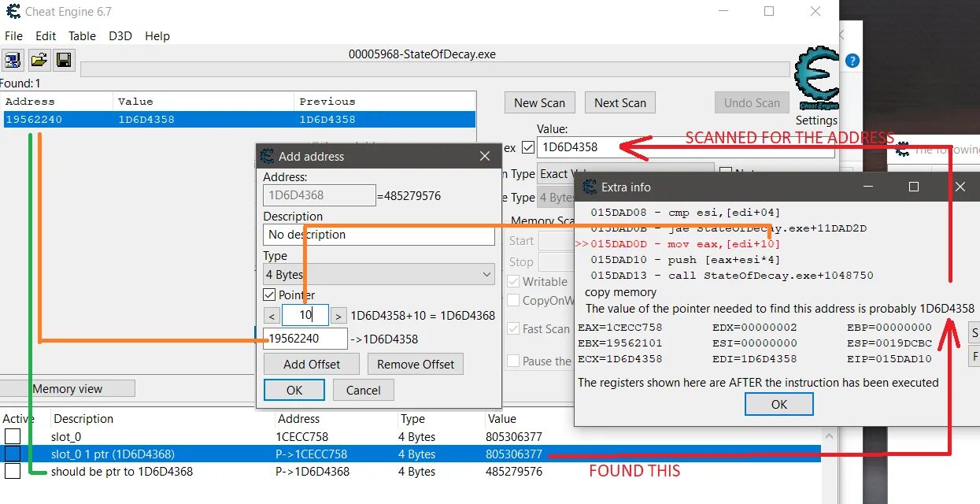Open the blue Help question mark

(852, 61)
